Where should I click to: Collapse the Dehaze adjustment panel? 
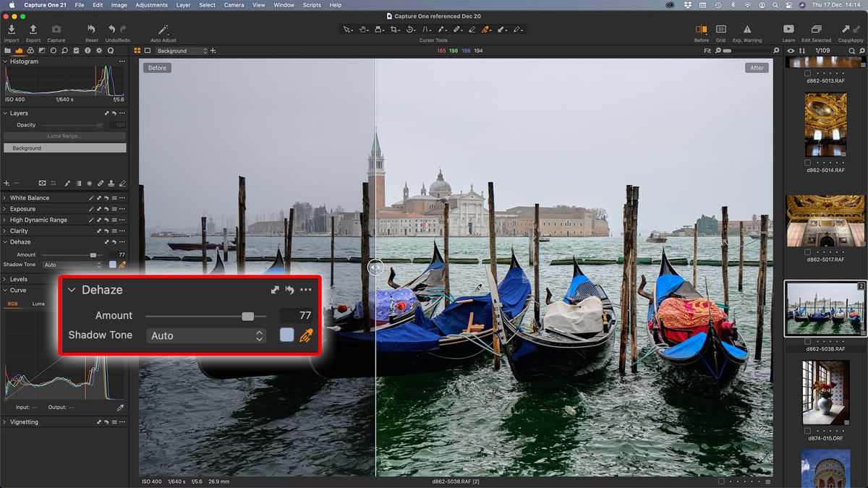(72, 289)
